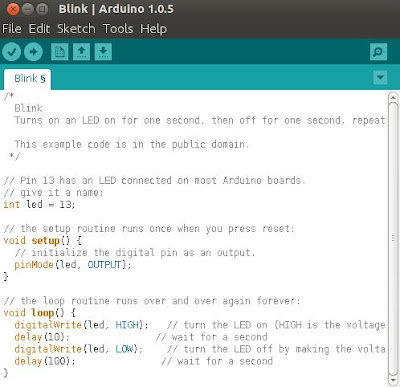Click comment '// initialize the digital pin as an output.'
The height and width of the screenshot is (387, 400).
point(135,253)
